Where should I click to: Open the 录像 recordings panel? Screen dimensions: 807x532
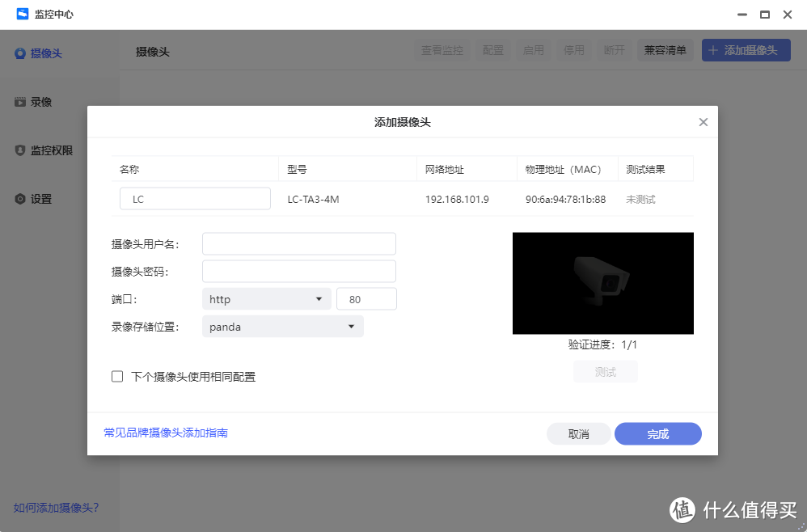[19, 102]
